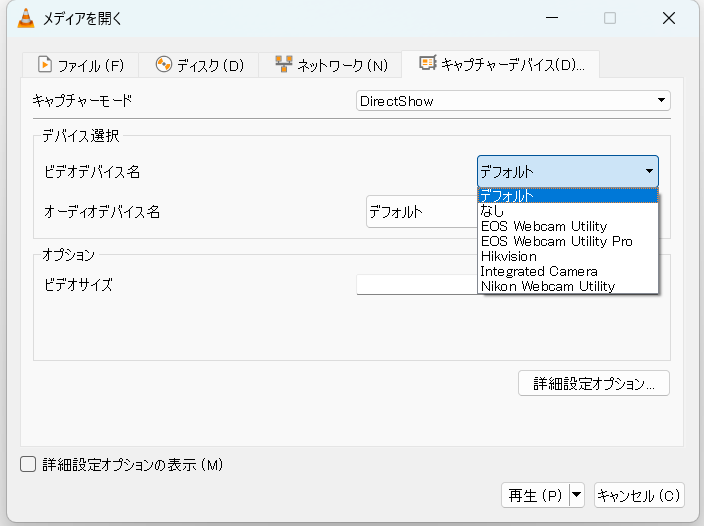Image resolution: width=704 pixels, height=526 pixels.
Task: Select the highlighted デフォルト list entry
Action: pos(506,196)
